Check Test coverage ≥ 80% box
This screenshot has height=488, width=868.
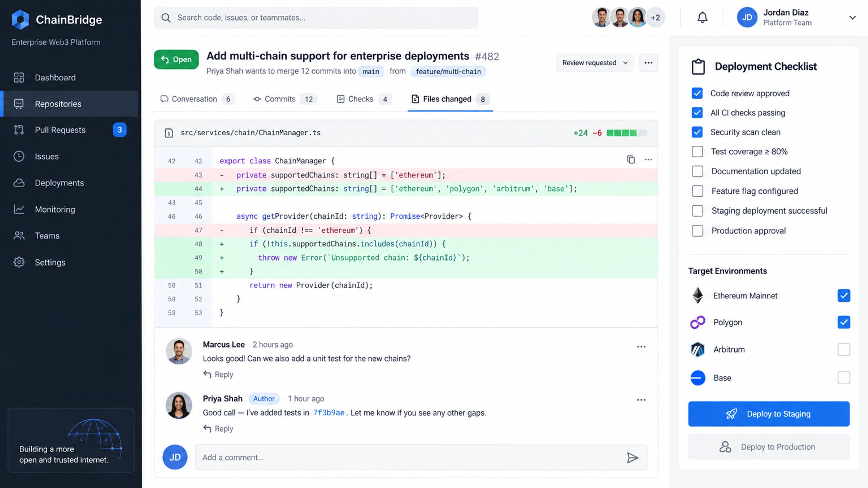(697, 151)
